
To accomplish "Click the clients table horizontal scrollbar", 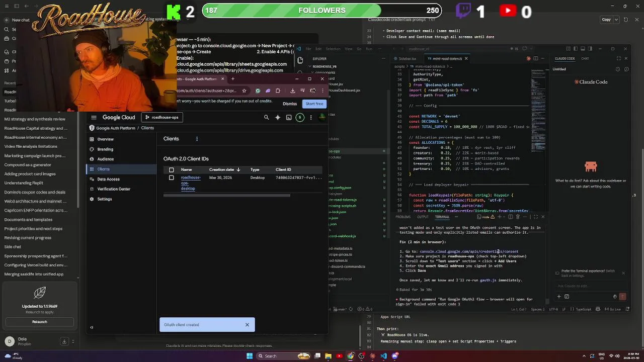I will [x=227, y=195].
